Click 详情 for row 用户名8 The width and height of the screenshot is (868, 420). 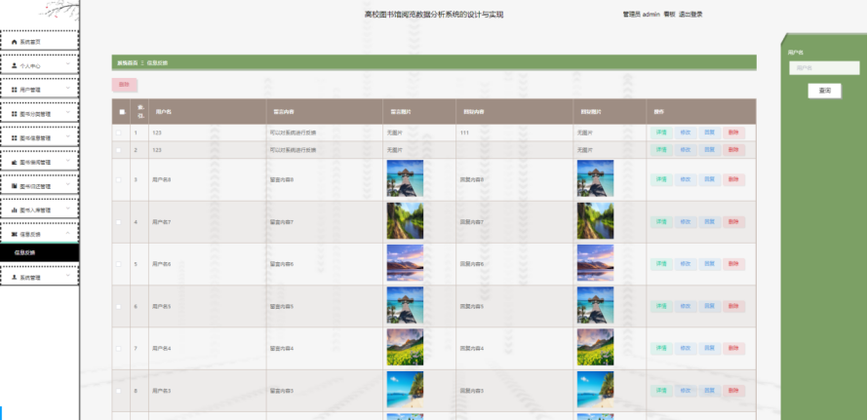pyautogui.click(x=661, y=180)
